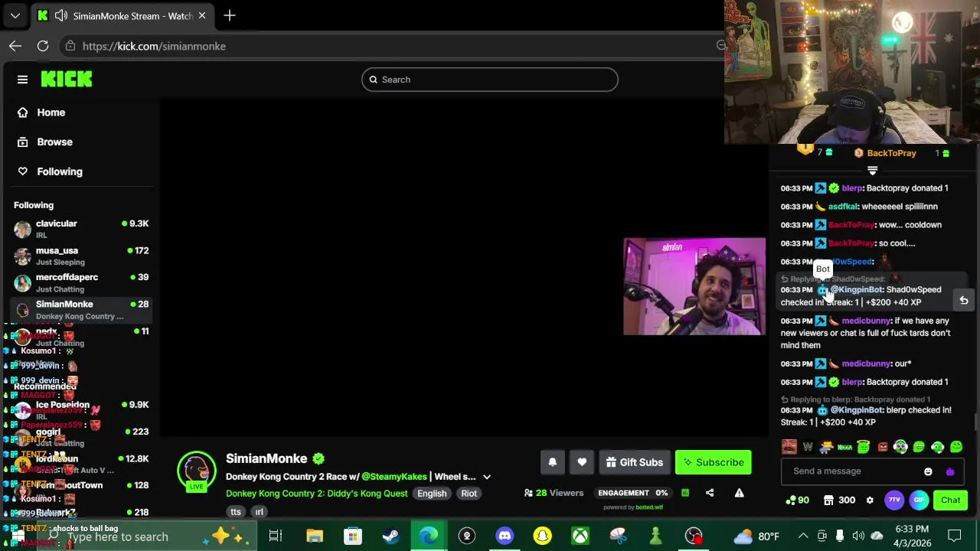
Task: Close the SimianMonke Stream tab
Action: click(202, 15)
